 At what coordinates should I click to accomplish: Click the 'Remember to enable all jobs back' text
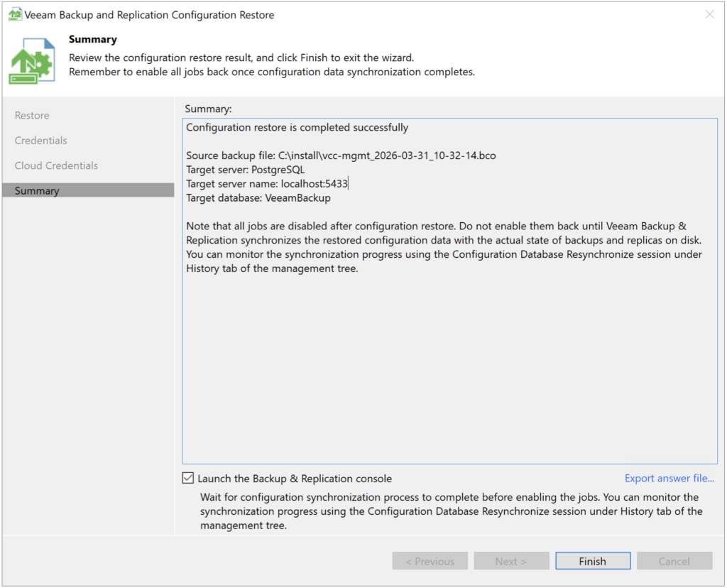point(272,72)
